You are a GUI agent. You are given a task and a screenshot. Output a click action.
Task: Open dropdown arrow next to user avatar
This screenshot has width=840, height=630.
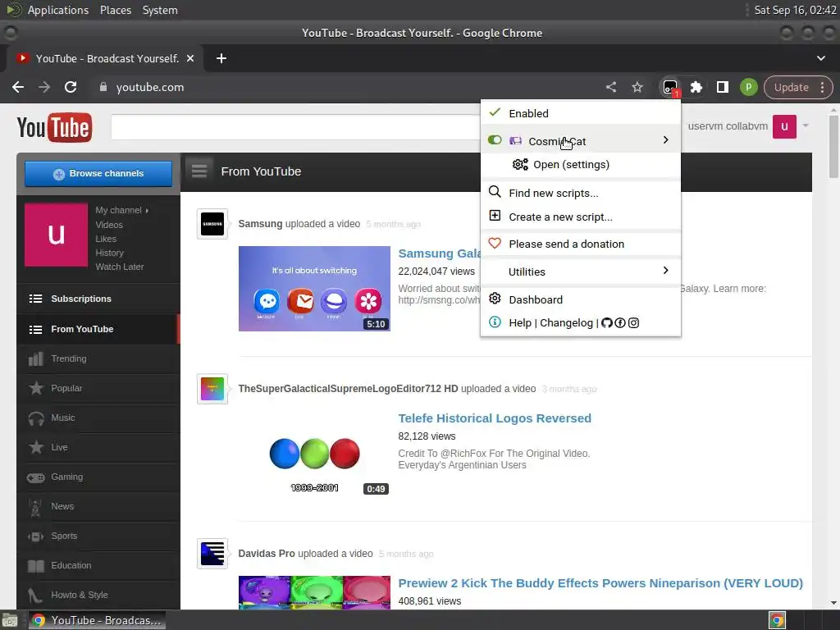tap(806, 126)
